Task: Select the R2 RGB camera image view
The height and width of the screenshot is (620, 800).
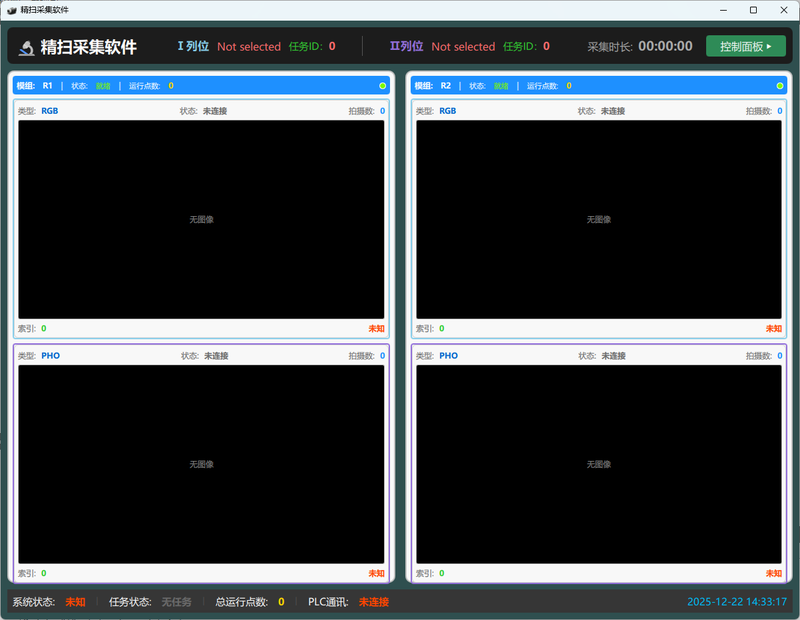Action: pos(599,219)
